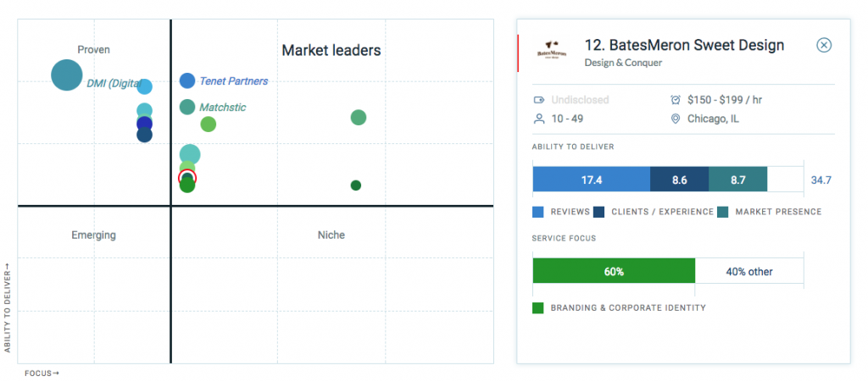This screenshot has height=382, width=868.
Task: Select the Tenet Partners blue bubble
Action: [x=187, y=81]
